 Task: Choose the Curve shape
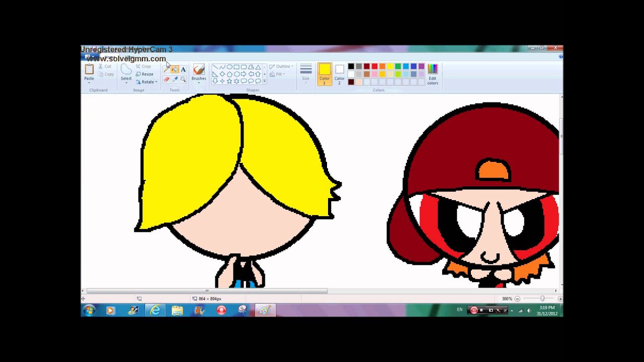coord(222,67)
